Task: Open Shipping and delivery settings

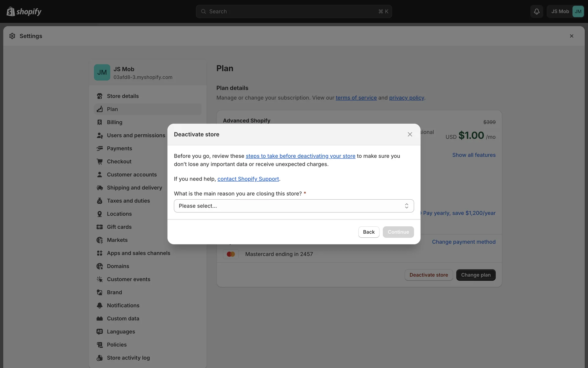Action: 134,188
